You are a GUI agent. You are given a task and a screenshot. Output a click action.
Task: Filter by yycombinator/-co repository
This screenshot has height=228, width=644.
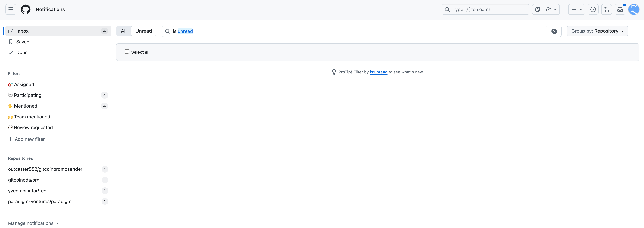pyautogui.click(x=27, y=191)
